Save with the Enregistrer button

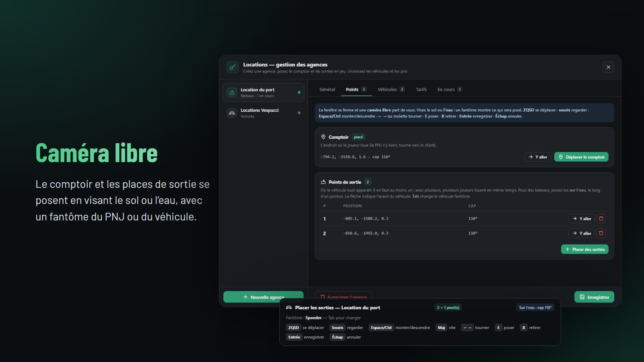[594, 297]
